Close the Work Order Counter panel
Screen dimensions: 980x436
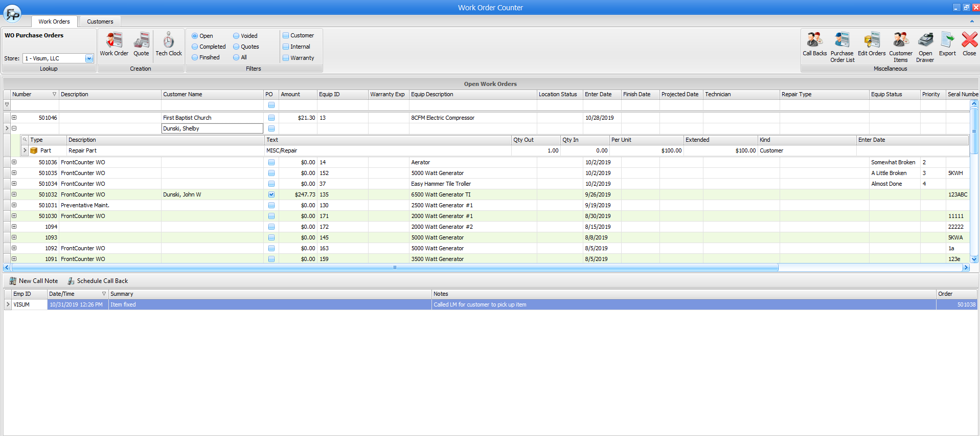pyautogui.click(x=969, y=44)
